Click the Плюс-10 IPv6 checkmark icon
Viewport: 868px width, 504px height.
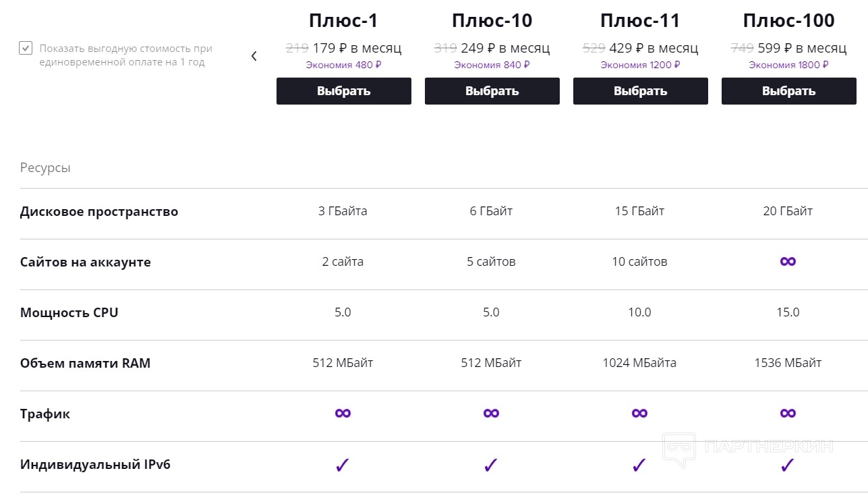[x=491, y=465]
